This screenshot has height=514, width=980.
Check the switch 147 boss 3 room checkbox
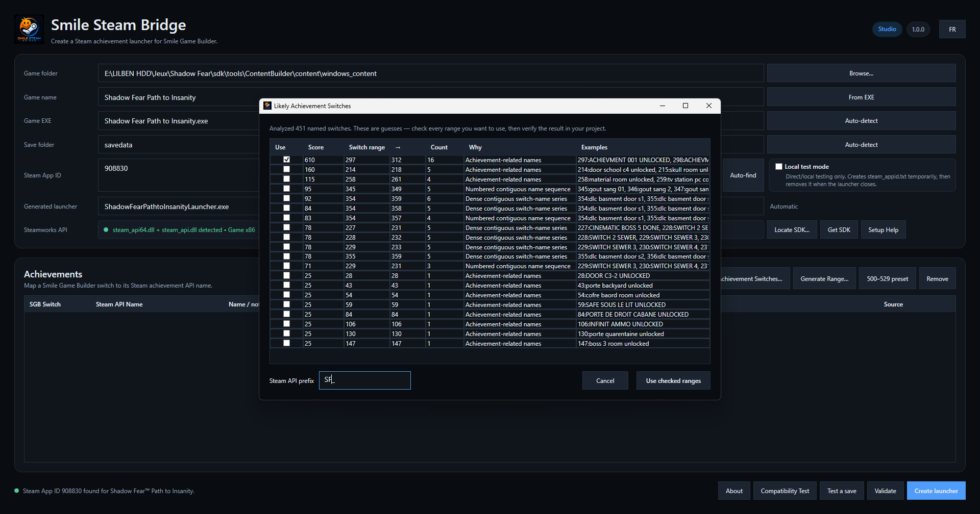click(286, 343)
